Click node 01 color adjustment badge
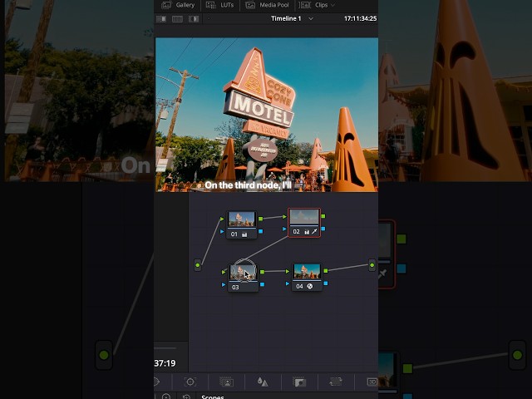This screenshot has width=532, height=399. point(244,234)
